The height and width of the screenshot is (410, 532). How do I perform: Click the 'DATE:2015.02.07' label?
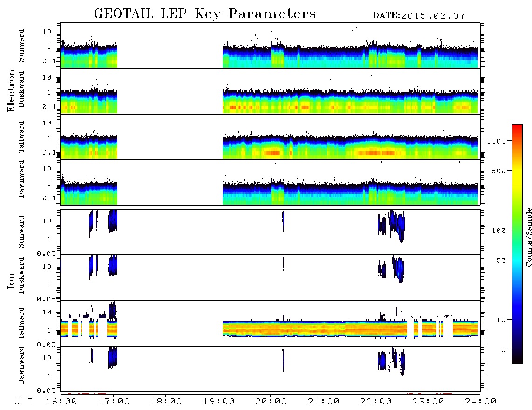click(x=419, y=16)
